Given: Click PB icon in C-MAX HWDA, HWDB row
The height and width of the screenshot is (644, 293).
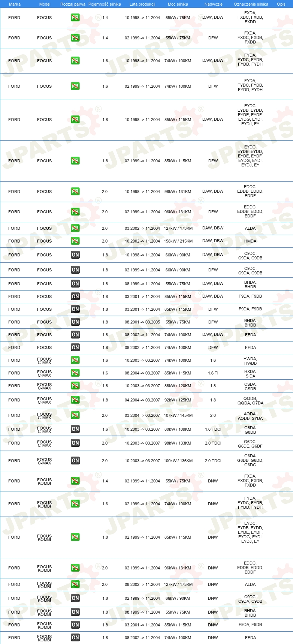Looking at the screenshot, I should pos(75,360).
